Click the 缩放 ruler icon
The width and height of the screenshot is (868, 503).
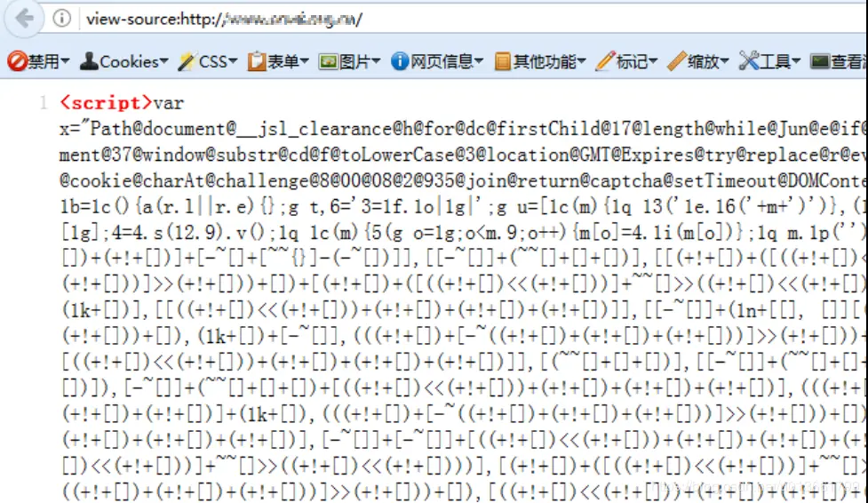point(676,61)
